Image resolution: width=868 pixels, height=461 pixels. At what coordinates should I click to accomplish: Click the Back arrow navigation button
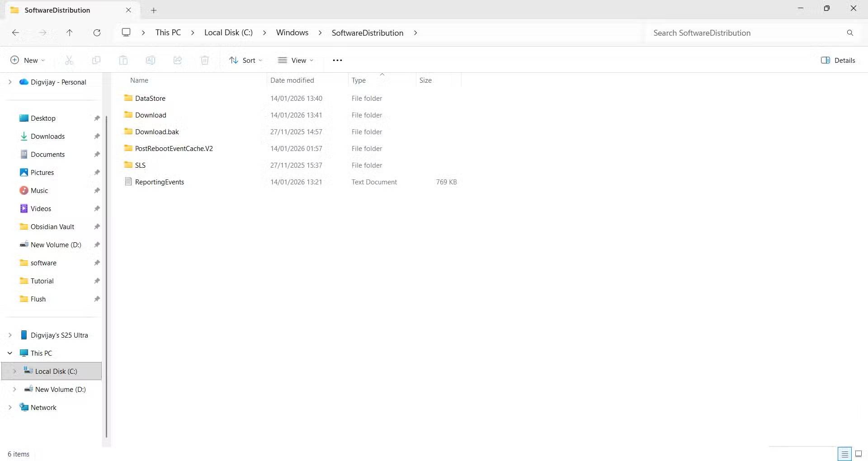(x=15, y=33)
